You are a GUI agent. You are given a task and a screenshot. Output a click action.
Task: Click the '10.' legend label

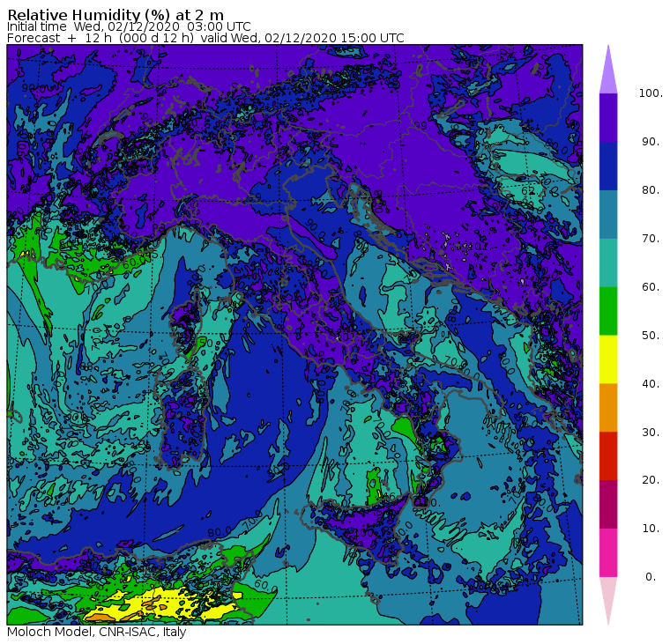point(651,529)
